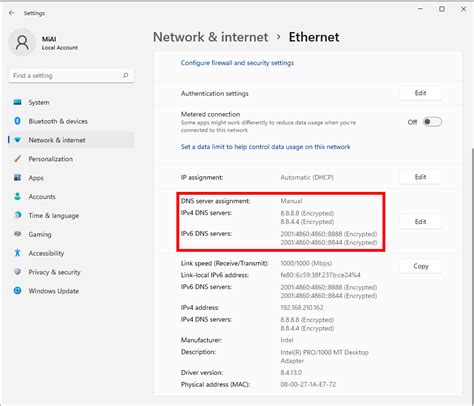Open Personalization via paintbrush icon
Image resolution: width=474 pixels, height=406 pixels.
pyautogui.click(x=17, y=159)
